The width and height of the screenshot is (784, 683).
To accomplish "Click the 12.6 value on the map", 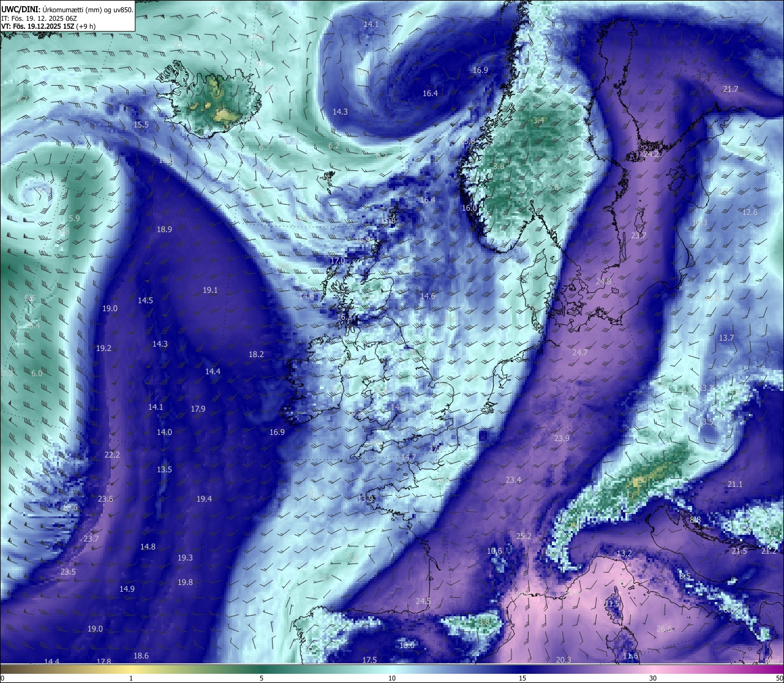I will point(750,212).
